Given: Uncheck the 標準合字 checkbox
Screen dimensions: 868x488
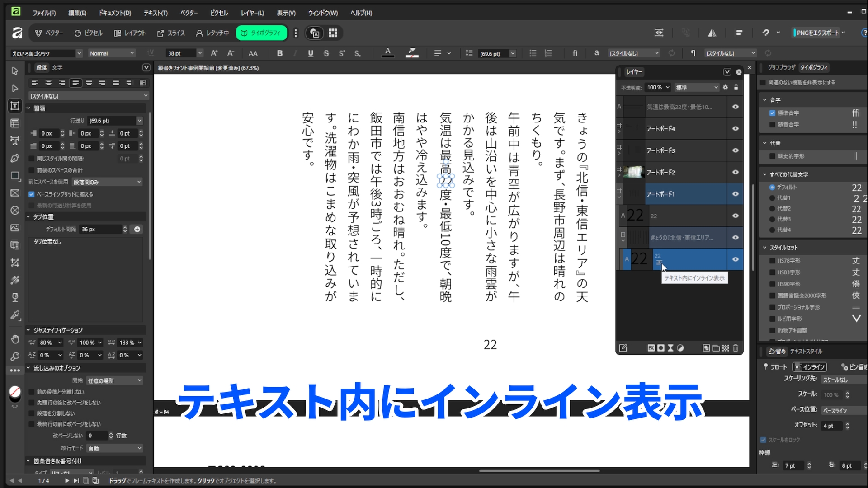Looking at the screenshot, I should 773,113.
